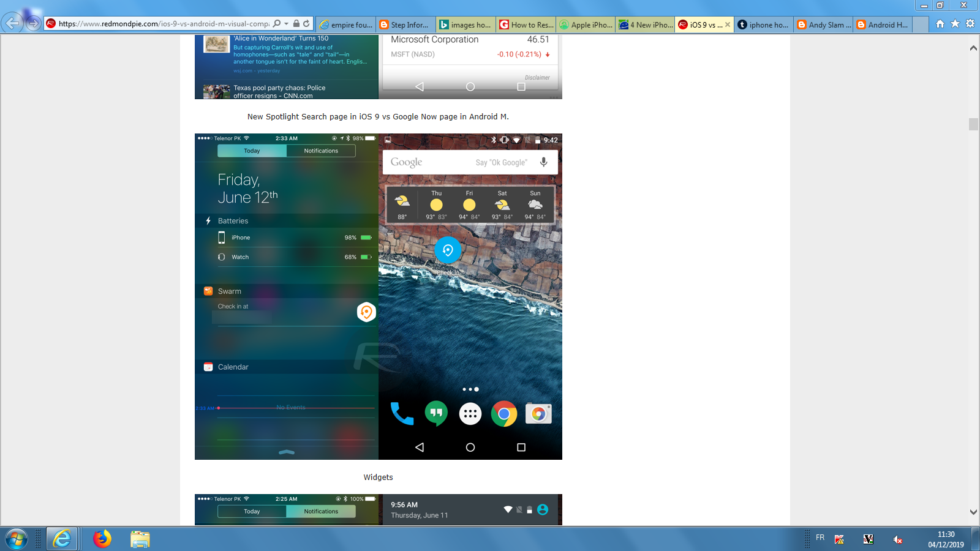
Task: Click the search magnifier in address bar
Action: [x=277, y=24]
